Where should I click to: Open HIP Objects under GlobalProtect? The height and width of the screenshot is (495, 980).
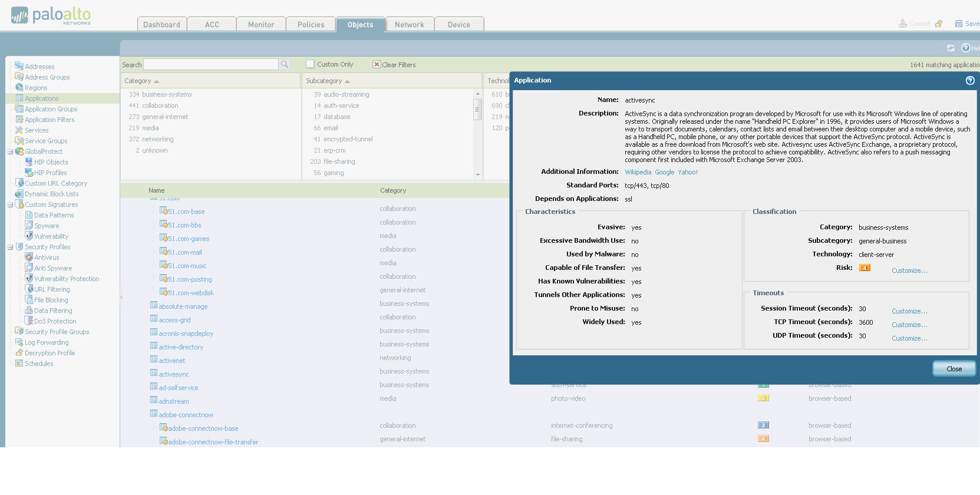coord(51,162)
